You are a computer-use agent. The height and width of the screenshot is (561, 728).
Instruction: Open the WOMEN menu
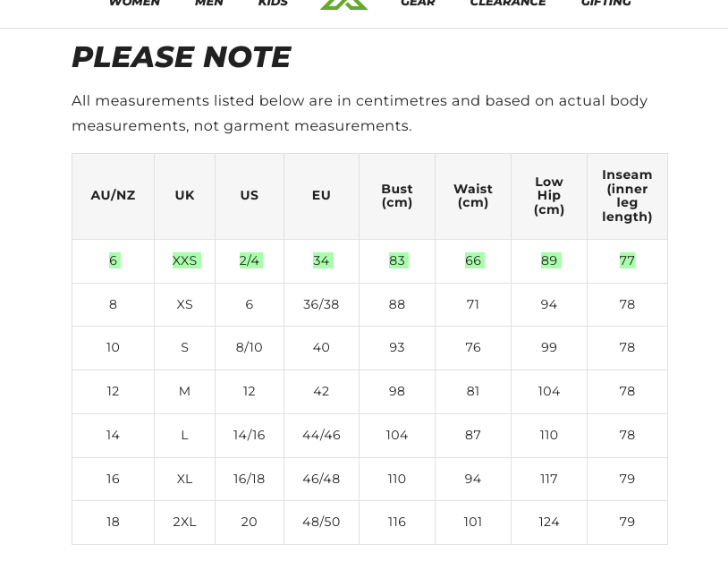pos(134,3)
